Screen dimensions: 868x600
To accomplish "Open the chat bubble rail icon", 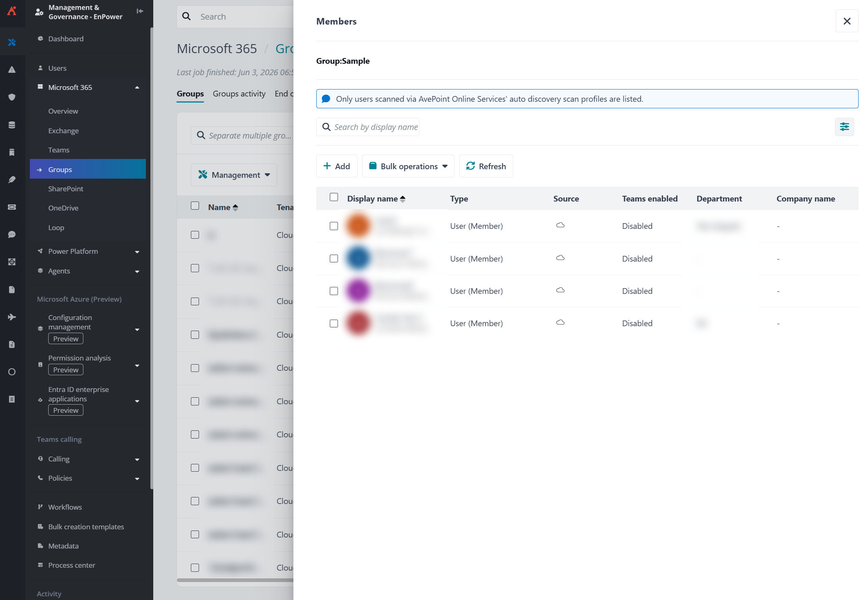I will 12,234.
